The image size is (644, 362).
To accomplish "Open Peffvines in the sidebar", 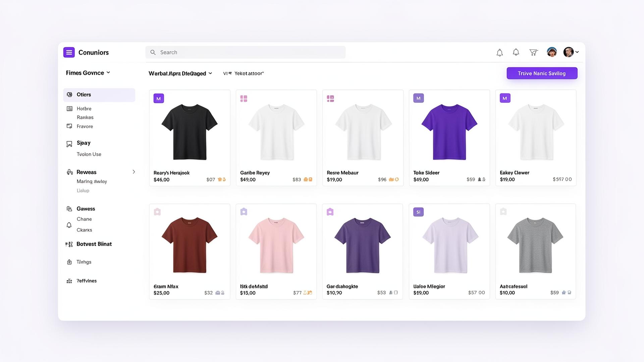I will click(x=87, y=281).
